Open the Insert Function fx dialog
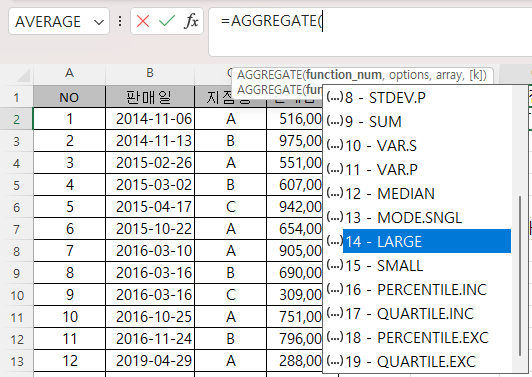 point(191,21)
